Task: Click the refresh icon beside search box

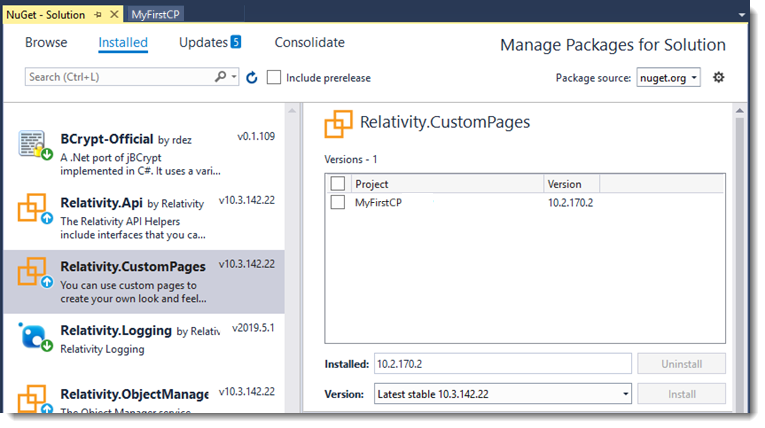Action: pos(251,78)
